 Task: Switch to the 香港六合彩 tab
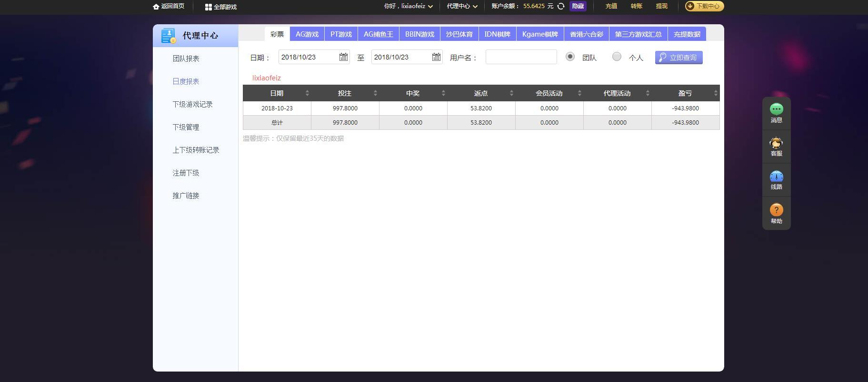point(587,34)
